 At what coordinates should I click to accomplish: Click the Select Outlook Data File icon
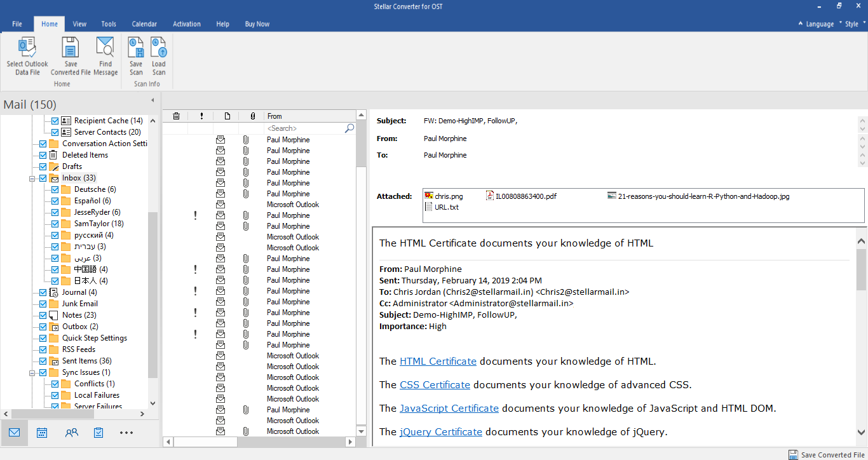(x=27, y=48)
